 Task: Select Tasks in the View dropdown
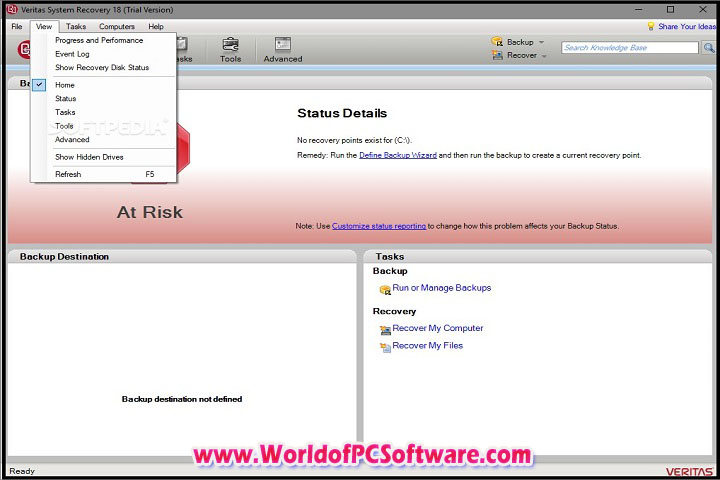pos(65,112)
